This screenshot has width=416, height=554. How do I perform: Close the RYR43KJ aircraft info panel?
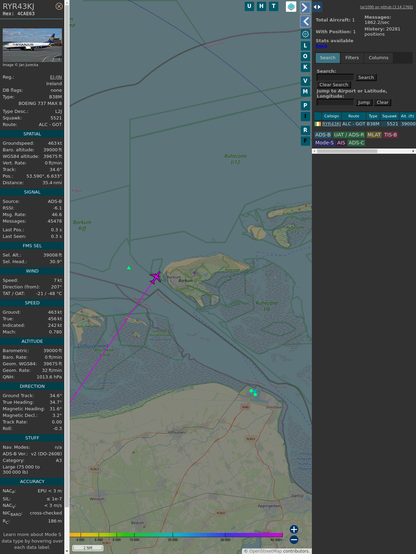(59, 6)
